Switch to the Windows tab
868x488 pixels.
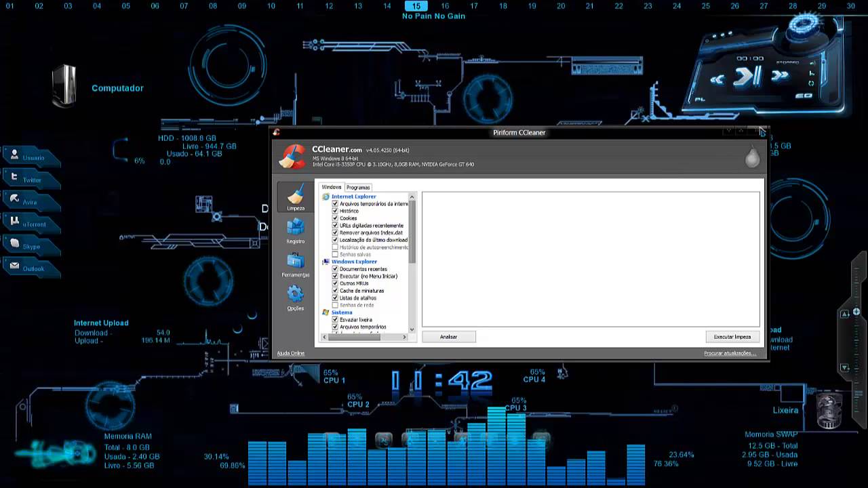click(332, 187)
